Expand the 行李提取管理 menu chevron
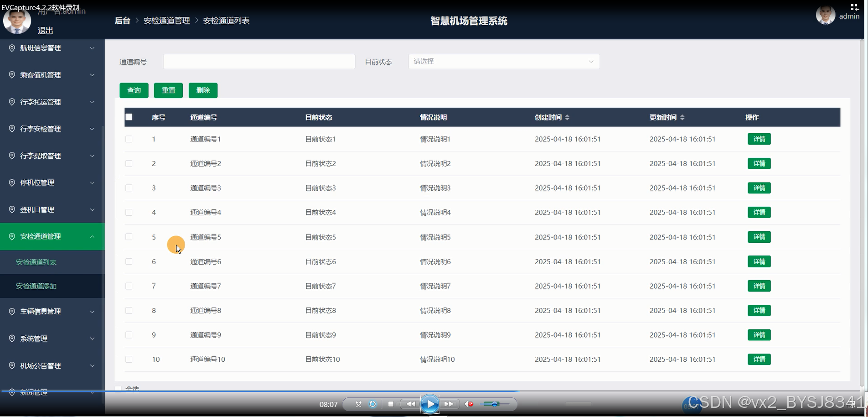The width and height of the screenshot is (868, 417). 92,156
